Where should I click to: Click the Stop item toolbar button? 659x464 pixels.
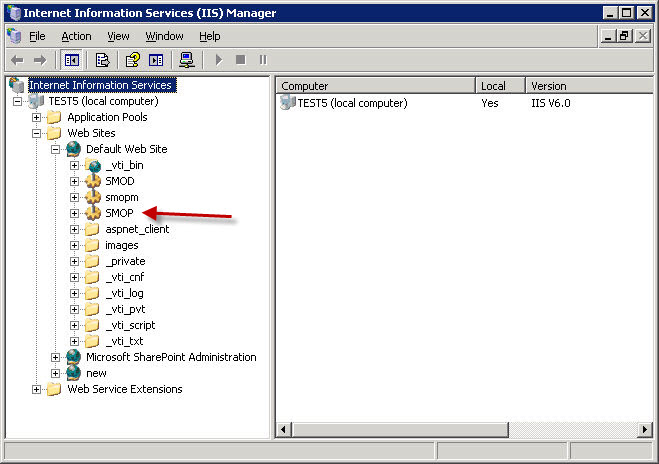click(240, 60)
